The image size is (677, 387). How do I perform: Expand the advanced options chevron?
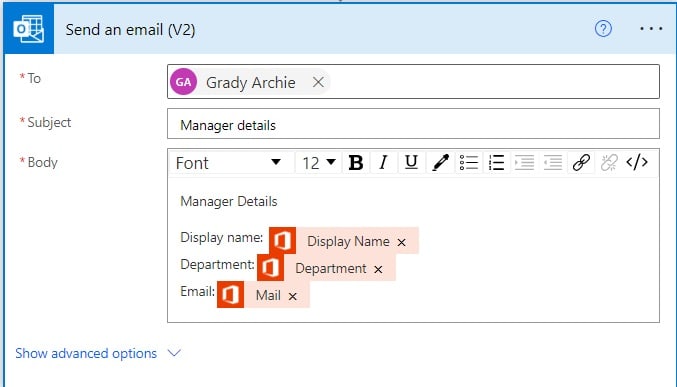(174, 353)
